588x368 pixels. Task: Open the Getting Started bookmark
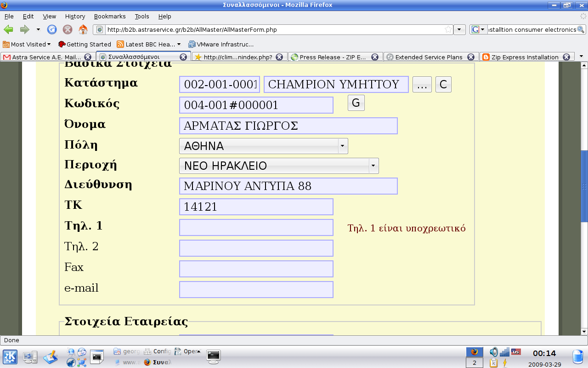(x=85, y=44)
